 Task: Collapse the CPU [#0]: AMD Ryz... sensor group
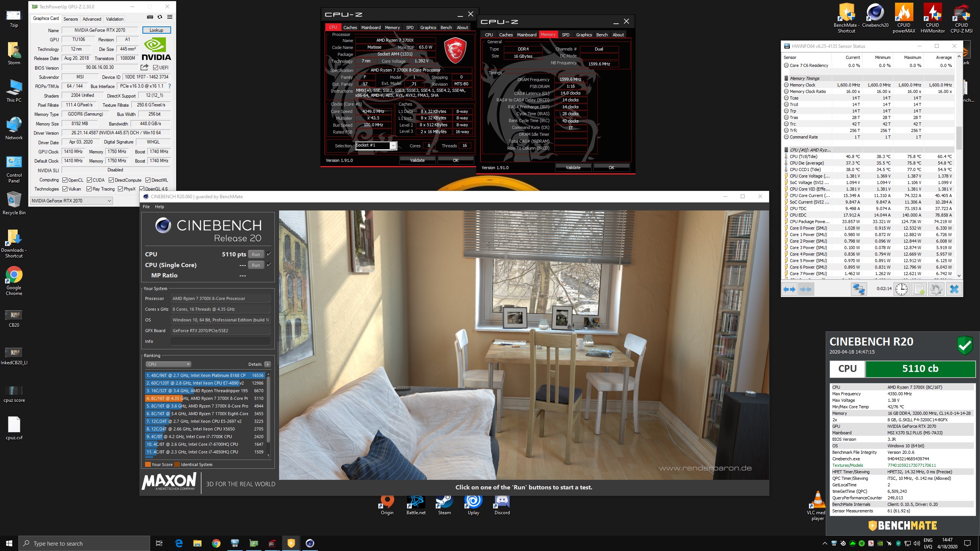coord(786,150)
